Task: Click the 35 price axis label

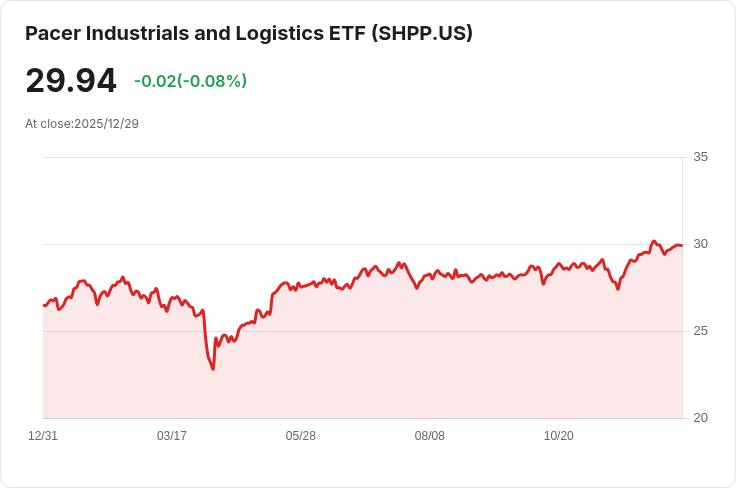Action: pos(700,157)
